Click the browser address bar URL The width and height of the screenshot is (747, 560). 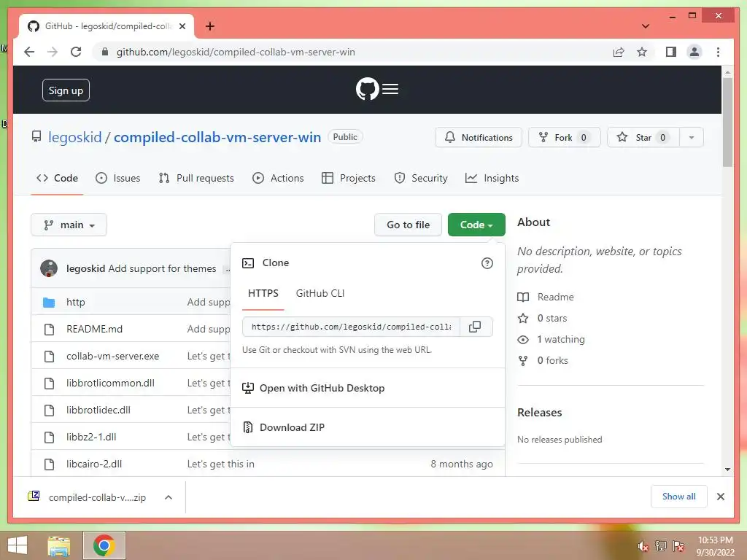(236, 52)
